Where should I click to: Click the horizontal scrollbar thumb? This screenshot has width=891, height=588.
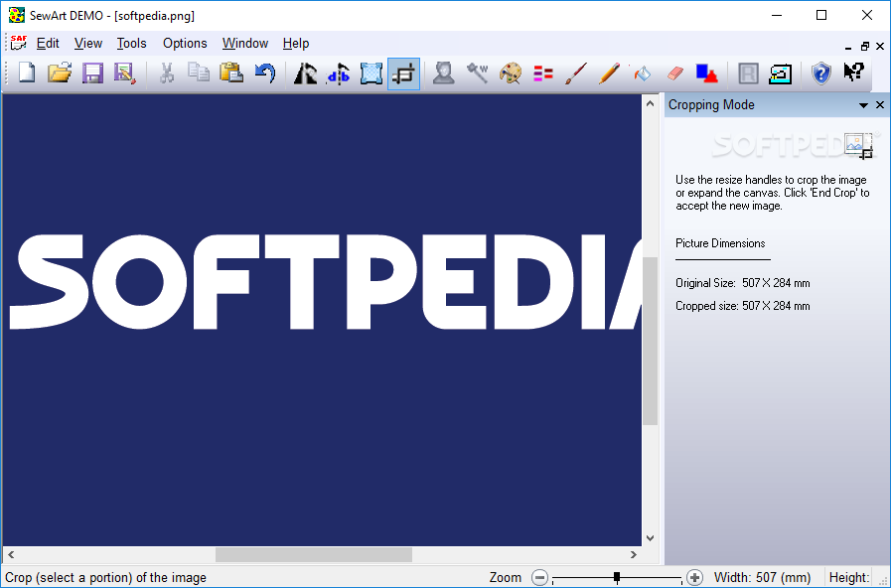314,554
